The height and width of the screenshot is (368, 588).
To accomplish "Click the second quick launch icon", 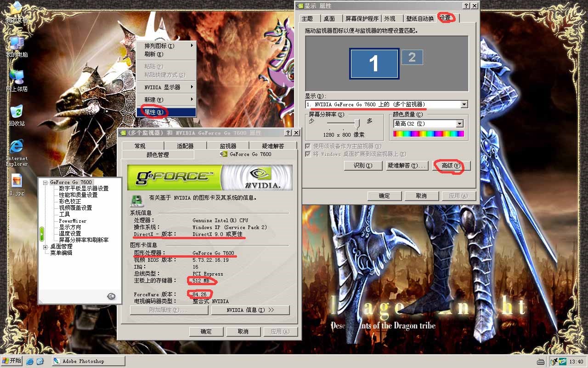I will (40, 362).
